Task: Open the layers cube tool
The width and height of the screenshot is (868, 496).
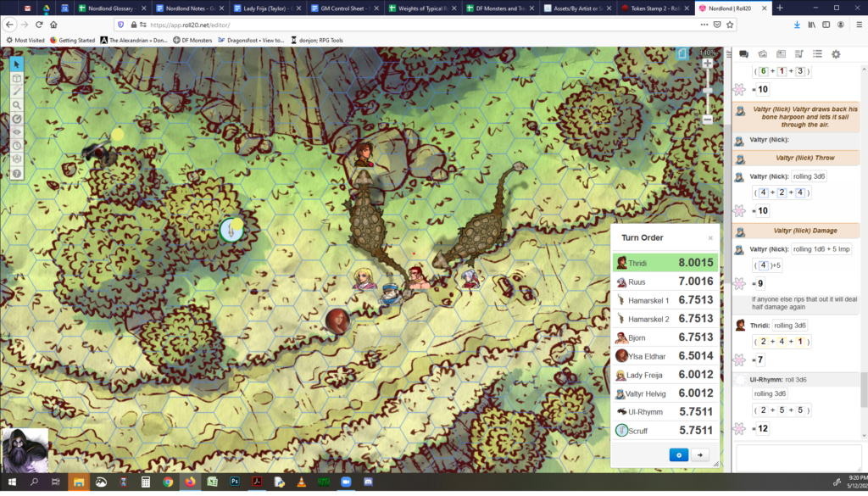Action: click(17, 78)
